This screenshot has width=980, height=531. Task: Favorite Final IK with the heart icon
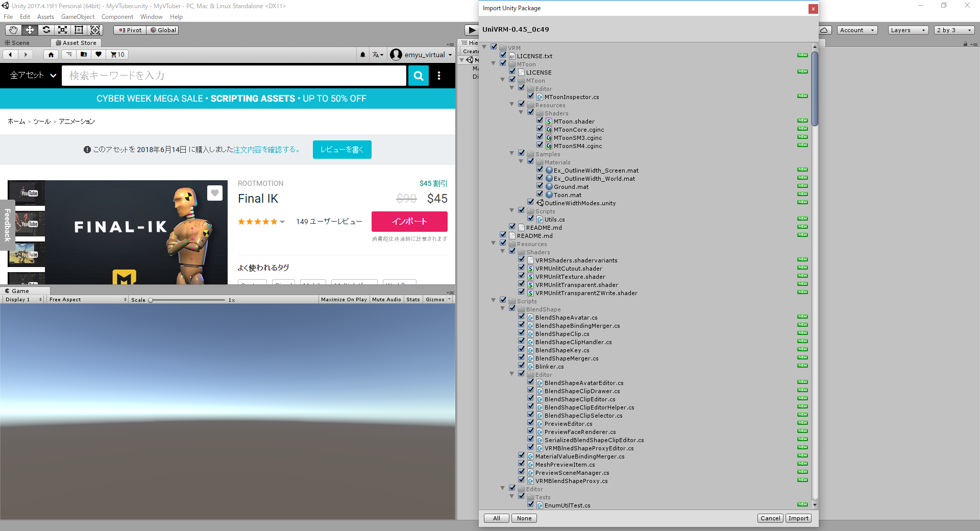point(215,193)
